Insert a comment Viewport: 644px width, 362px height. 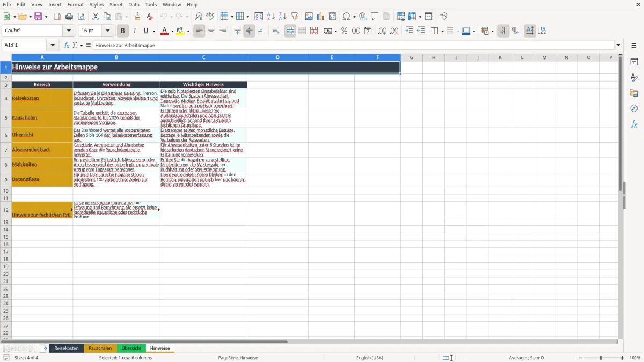(x=375, y=17)
